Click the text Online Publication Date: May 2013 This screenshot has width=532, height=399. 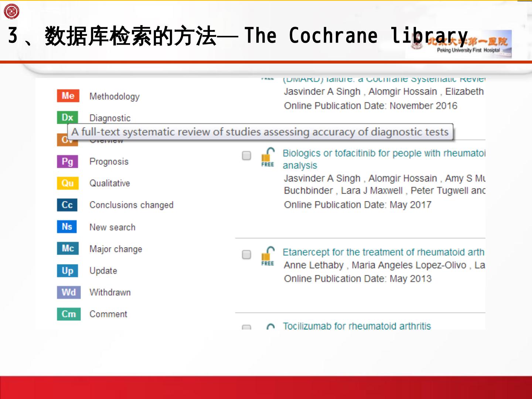coord(358,279)
